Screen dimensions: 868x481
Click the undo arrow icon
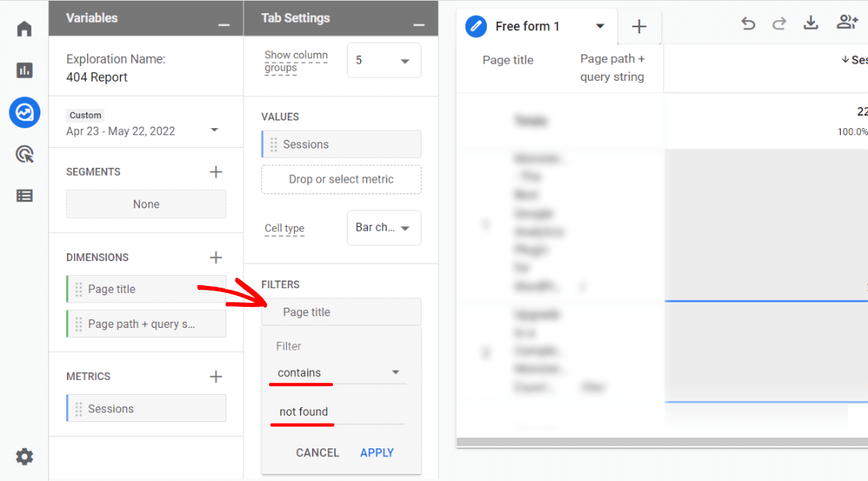748,23
